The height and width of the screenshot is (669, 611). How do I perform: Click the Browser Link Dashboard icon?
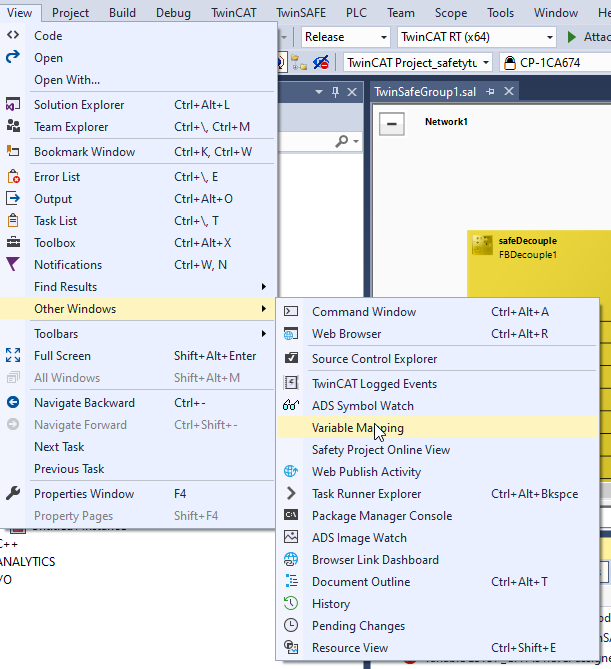291,559
